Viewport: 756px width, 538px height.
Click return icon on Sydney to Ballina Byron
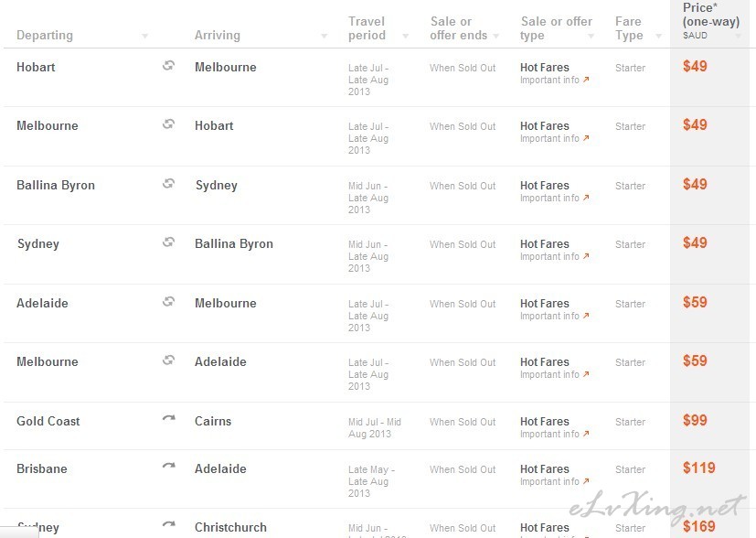168,242
